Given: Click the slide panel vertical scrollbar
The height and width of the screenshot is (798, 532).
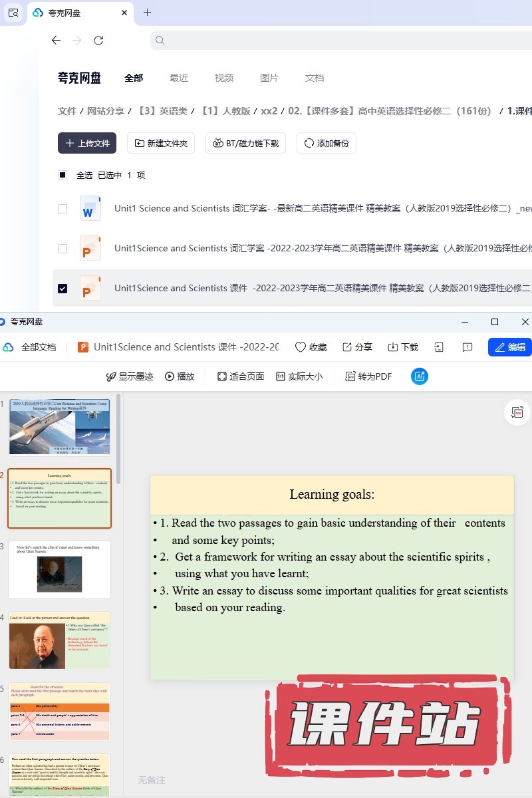Looking at the screenshot, I should (118, 439).
